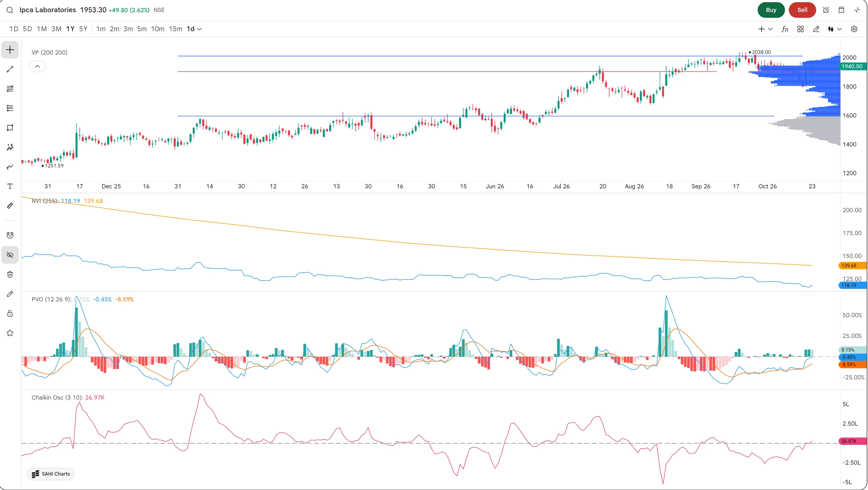
Task: Set a price alert via alarm icon
Action: (826, 10)
